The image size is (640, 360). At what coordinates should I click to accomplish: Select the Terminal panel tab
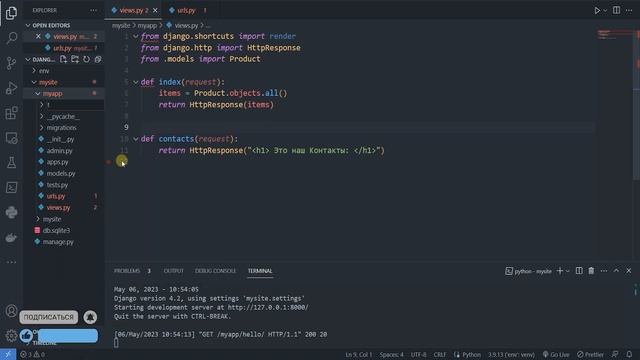click(260, 271)
